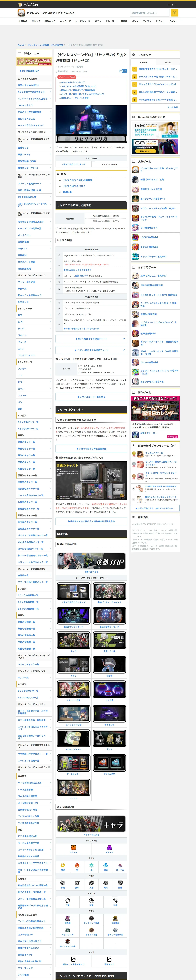This screenshot has height=980, width=196.
Task: Open the 撃破 specialty icon
Action: 63,883
